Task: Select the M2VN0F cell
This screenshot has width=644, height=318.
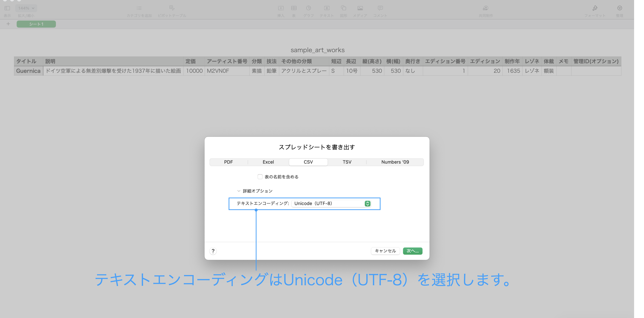Action: [227, 71]
